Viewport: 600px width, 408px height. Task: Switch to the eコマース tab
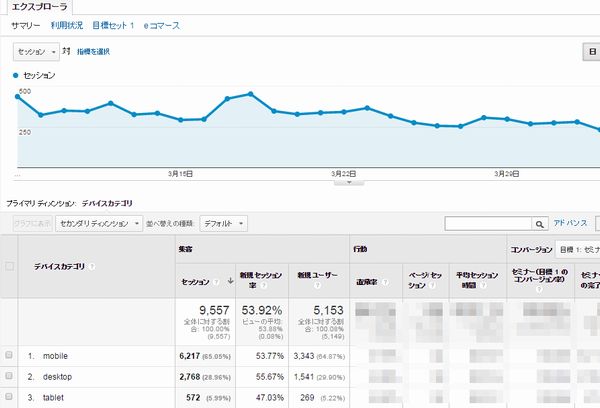(161, 26)
